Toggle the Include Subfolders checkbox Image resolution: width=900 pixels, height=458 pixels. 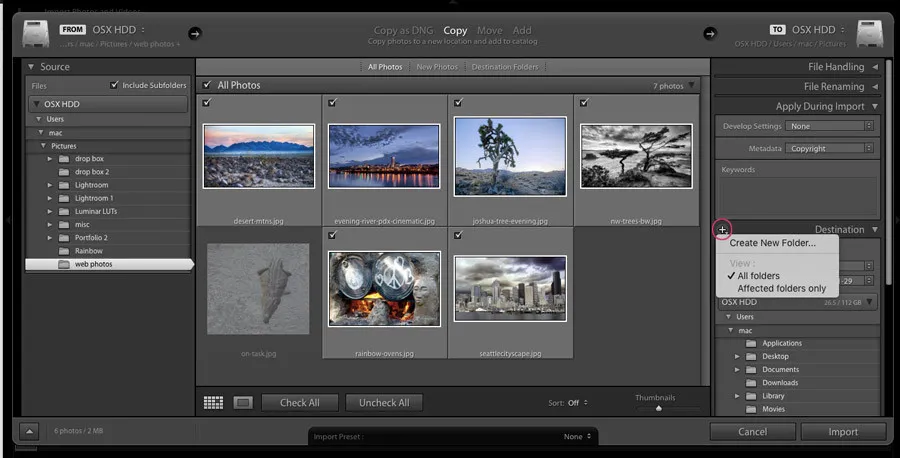click(x=115, y=85)
